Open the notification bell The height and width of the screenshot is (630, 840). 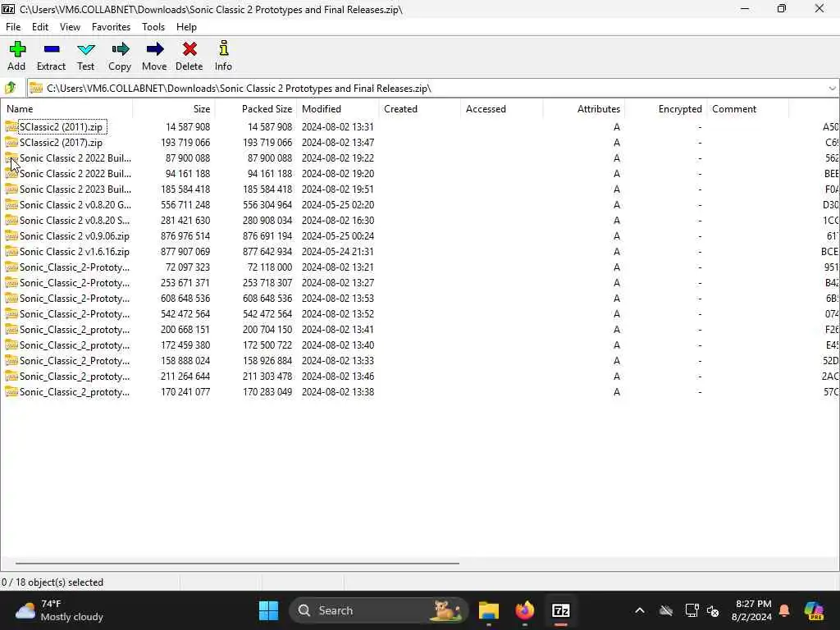(x=784, y=610)
